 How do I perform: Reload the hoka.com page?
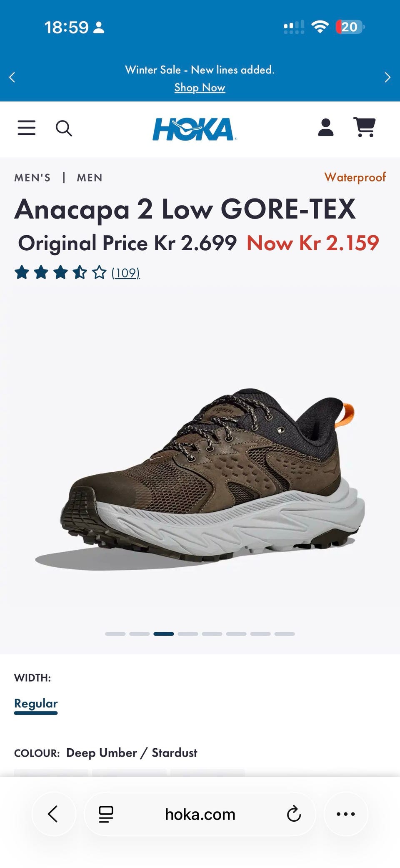(294, 814)
